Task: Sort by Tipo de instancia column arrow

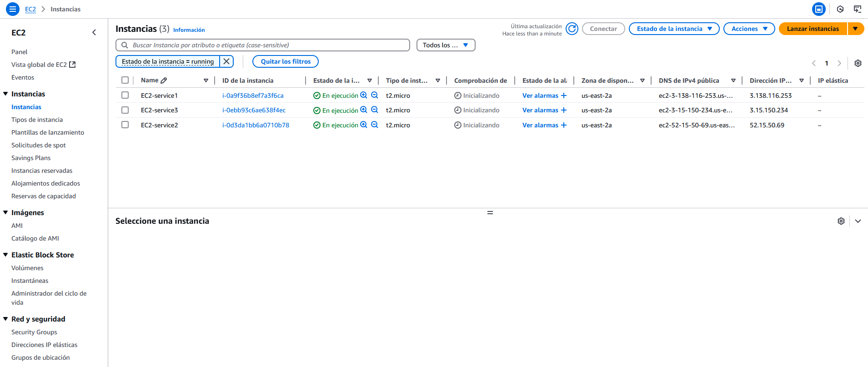Action: tap(438, 80)
